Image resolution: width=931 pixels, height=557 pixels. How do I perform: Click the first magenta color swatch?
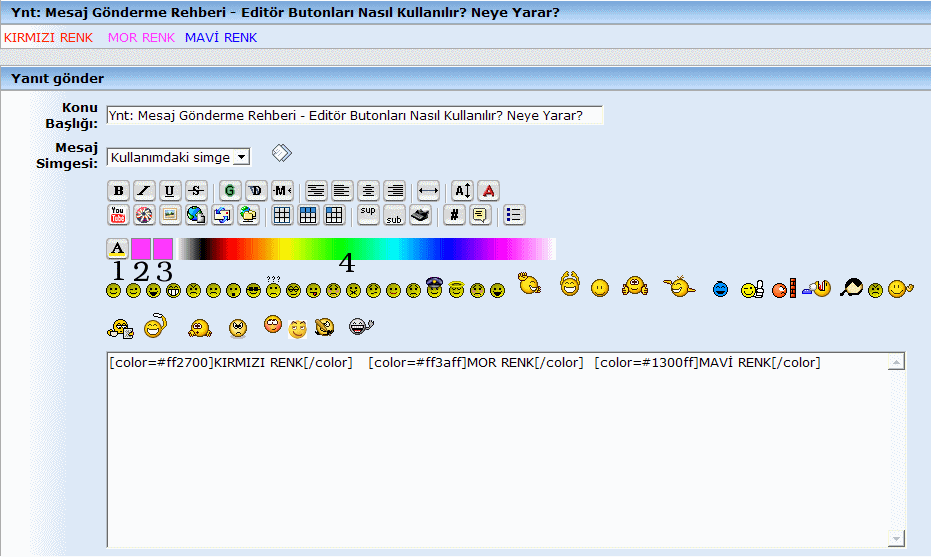point(140,248)
